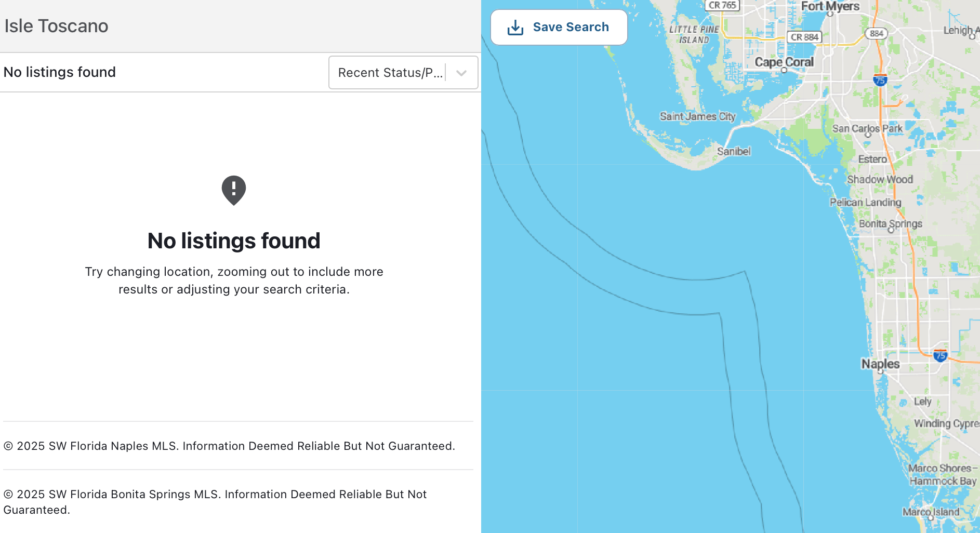Click the San Carlos Park map label

[x=867, y=128]
